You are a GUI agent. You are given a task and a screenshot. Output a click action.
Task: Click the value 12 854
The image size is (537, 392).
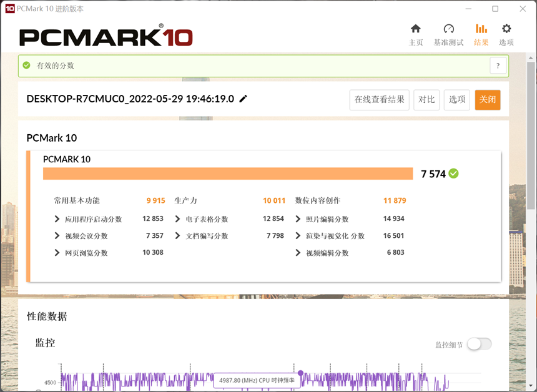273,218
